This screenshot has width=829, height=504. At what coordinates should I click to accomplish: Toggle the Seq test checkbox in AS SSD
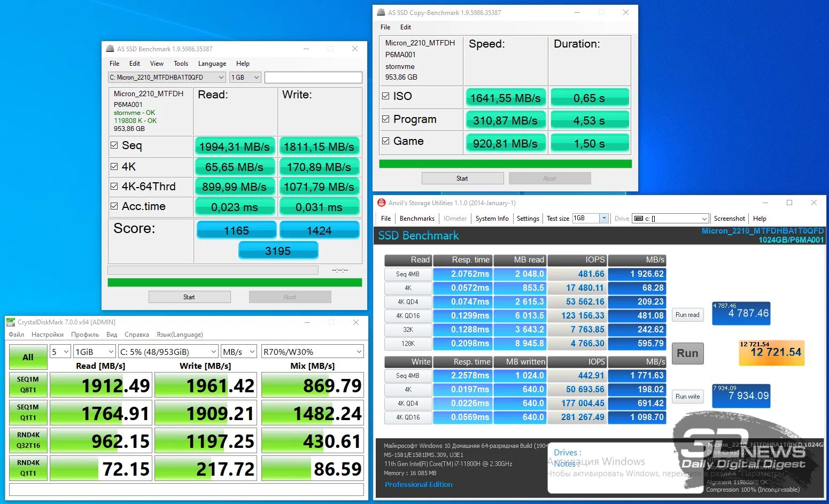[x=114, y=145]
